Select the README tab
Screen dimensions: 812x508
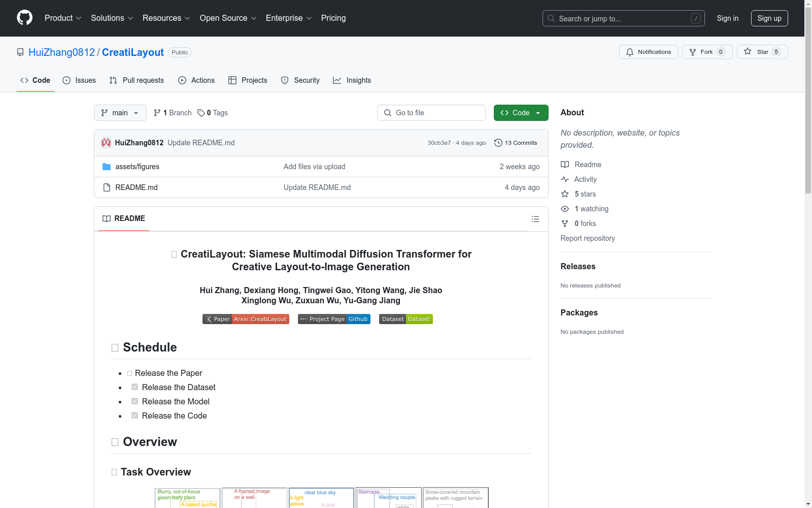tap(124, 218)
